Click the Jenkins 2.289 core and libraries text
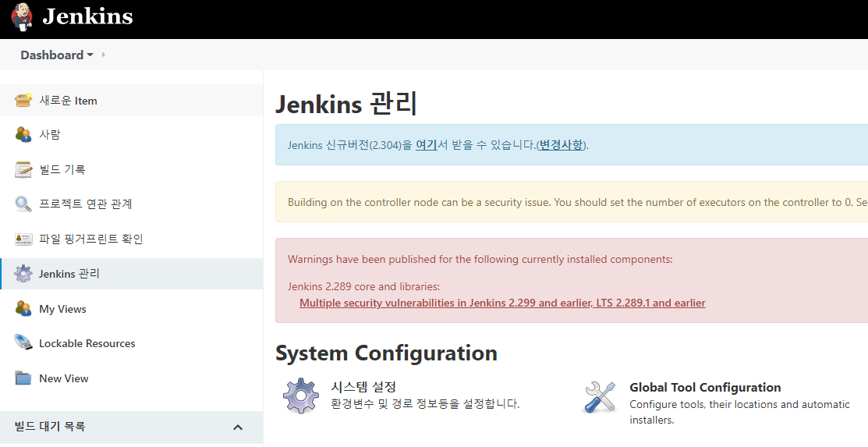 coord(363,287)
